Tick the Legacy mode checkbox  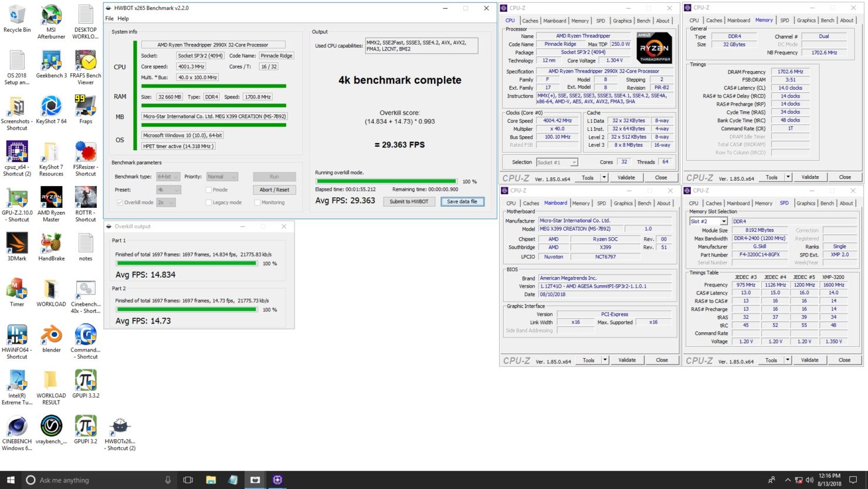pyautogui.click(x=209, y=203)
